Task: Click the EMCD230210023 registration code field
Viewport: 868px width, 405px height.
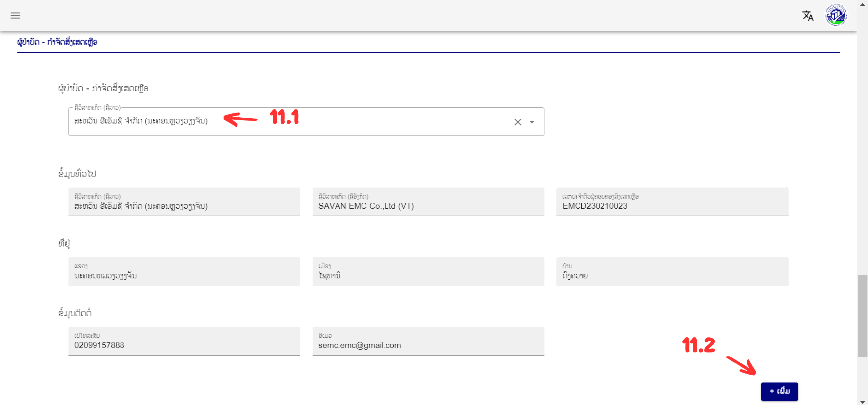Action: click(672, 202)
